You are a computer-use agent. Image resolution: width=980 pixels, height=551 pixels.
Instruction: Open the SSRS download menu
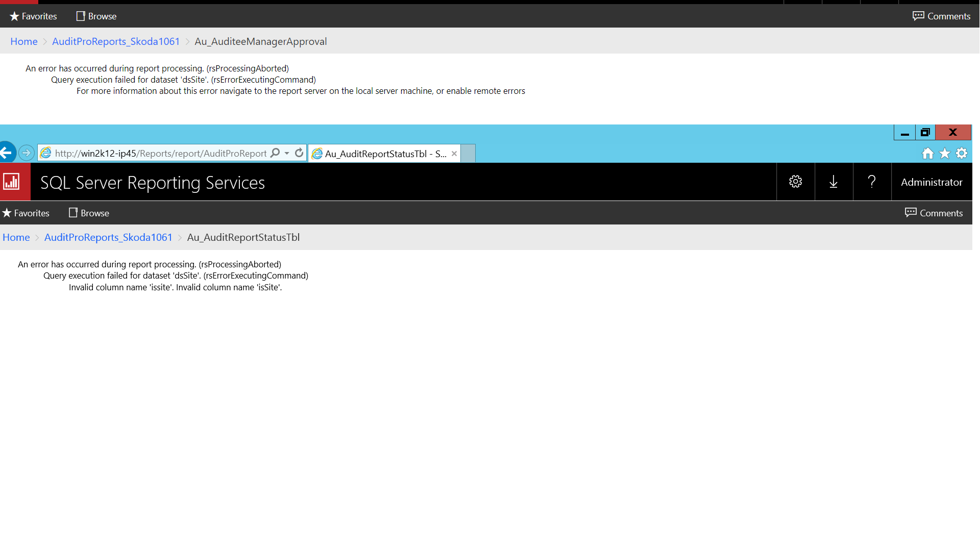pyautogui.click(x=834, y=182)
